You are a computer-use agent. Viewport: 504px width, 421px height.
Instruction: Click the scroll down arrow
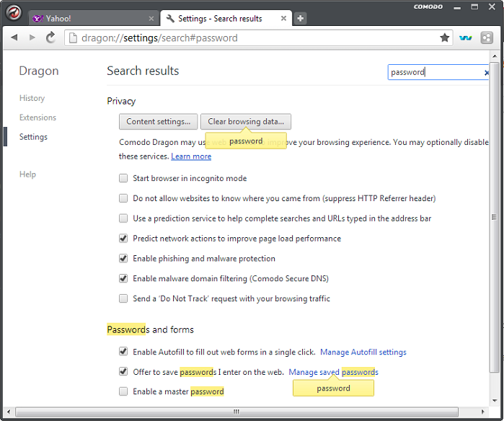click(x=495, y=400)
